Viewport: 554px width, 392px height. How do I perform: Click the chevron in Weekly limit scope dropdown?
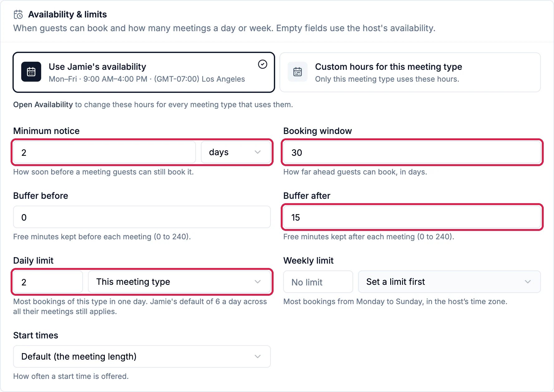(528, 282)
